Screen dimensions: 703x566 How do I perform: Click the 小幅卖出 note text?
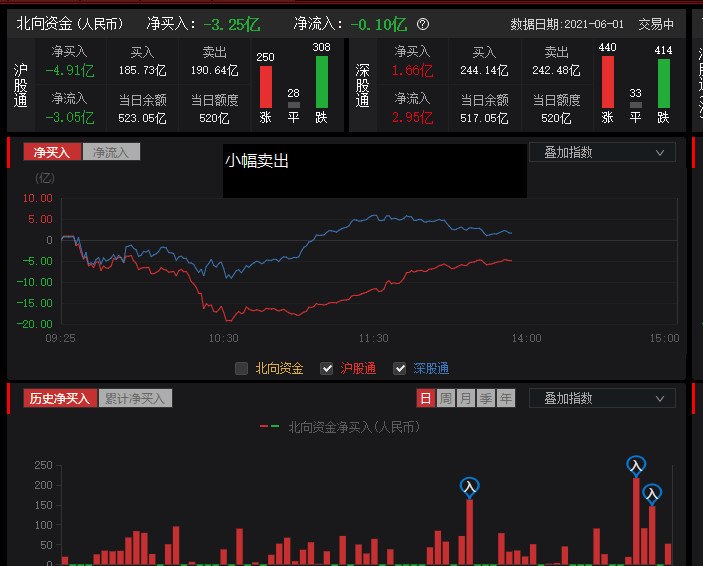point(256,161)
